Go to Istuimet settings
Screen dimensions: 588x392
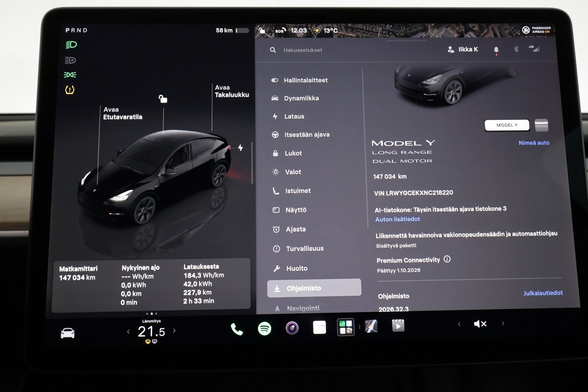291,191
